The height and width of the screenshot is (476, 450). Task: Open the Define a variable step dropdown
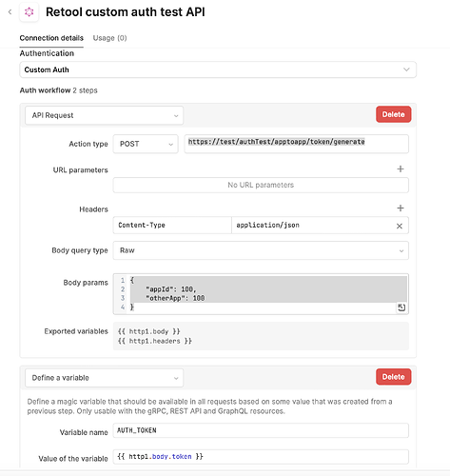(104, 378)
